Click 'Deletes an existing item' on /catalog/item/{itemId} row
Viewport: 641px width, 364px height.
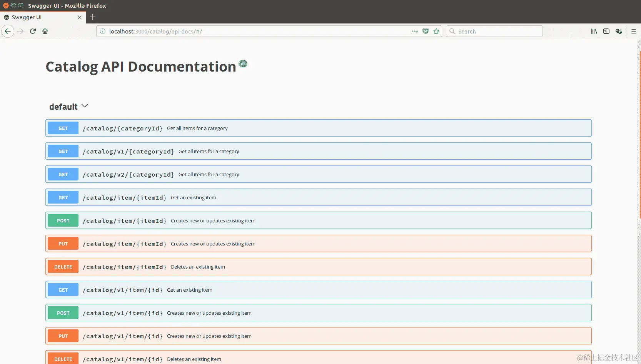click(x=198, y=267)
